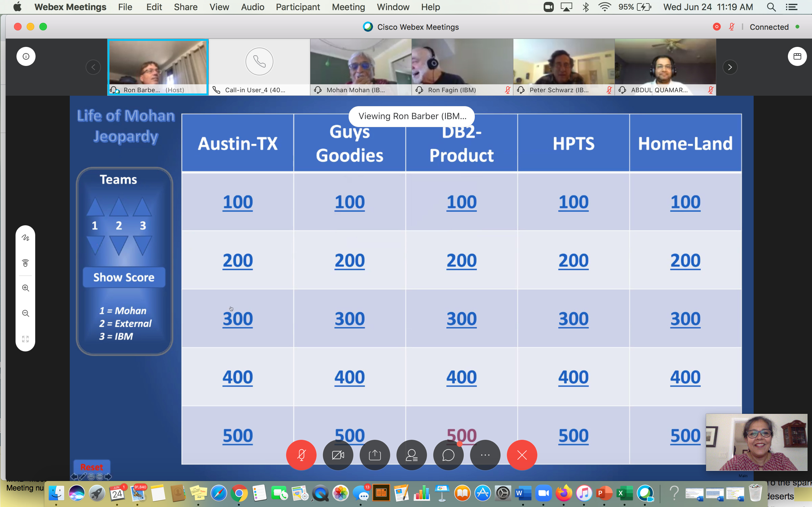Screen dimensions: 812x507
Task: Click Austin-TX 300 link
Action: pos(238,319)
